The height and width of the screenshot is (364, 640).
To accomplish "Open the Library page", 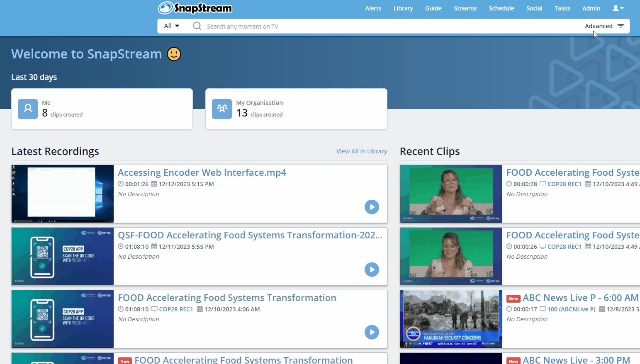I will click(403, 8).
